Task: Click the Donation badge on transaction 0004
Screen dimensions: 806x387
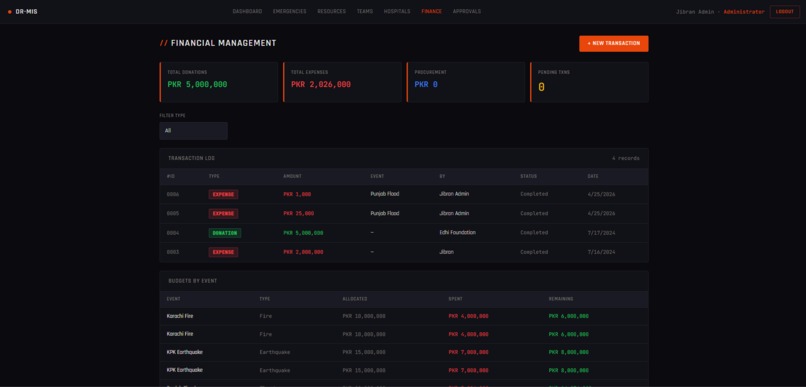Action: click(x=225, y=233)
